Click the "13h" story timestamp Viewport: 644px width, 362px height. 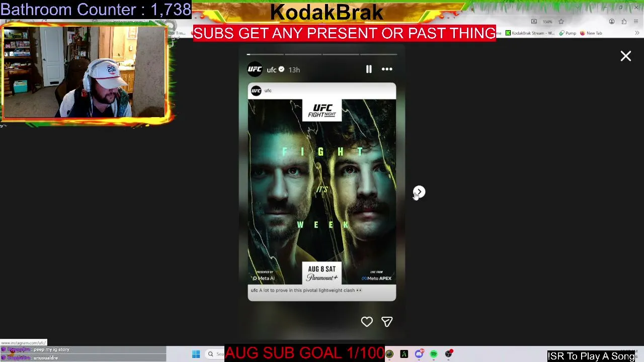coord(294,70)
